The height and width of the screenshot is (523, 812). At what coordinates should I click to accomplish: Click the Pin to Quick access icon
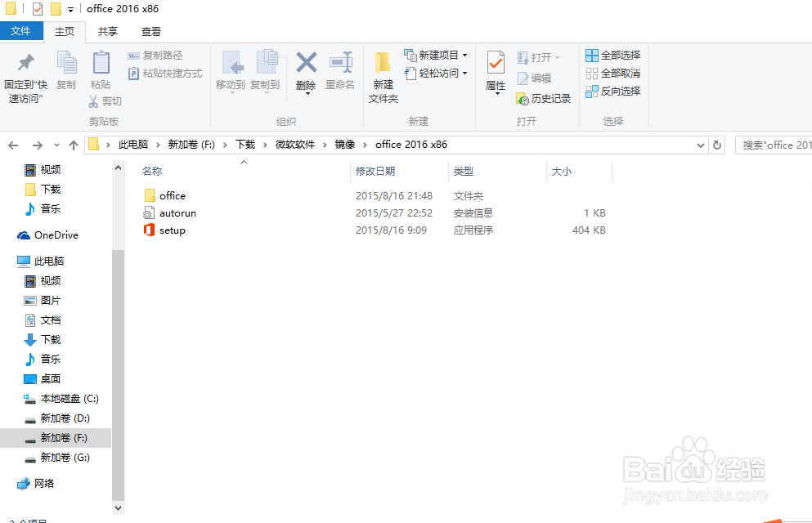pos(25,63)
